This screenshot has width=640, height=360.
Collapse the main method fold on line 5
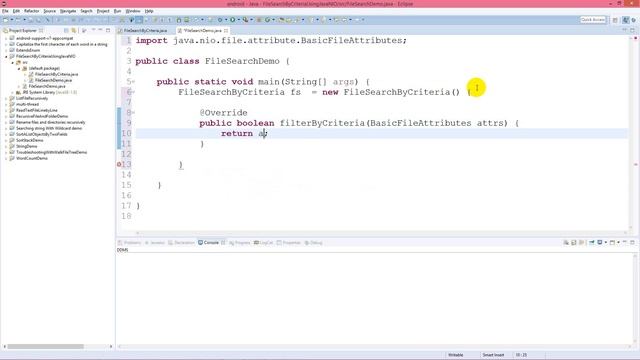[x=133, y=82]
